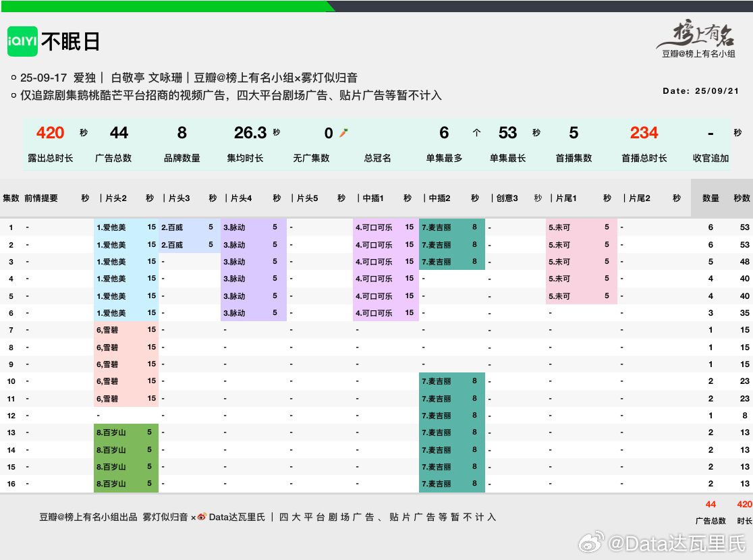Click the 集数 column header

[11, 198]
